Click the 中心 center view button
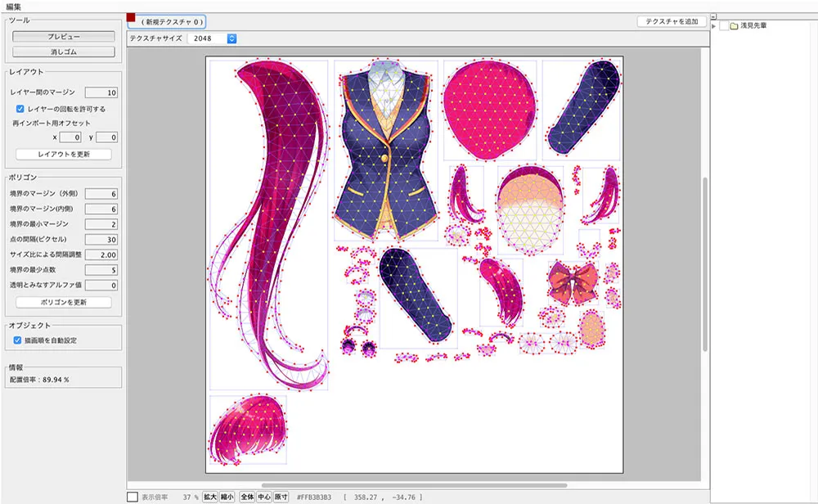The image size is (818, 504). [x=263, y=497]
